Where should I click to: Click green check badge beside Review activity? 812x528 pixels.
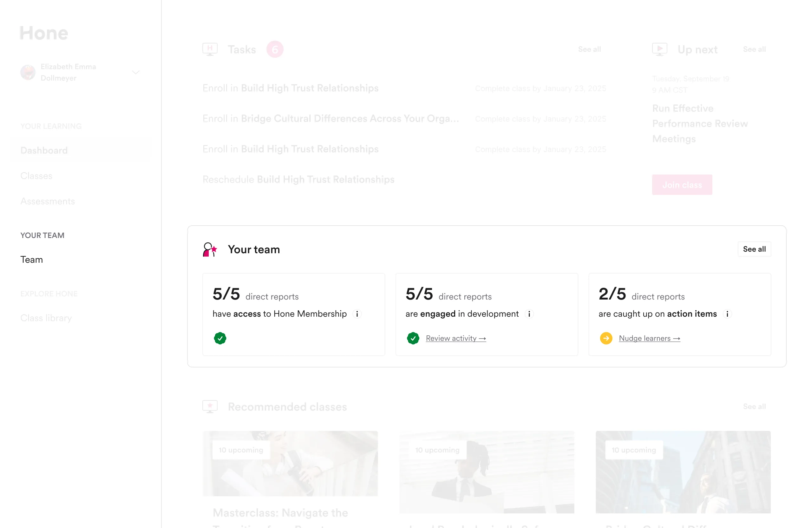413,338
